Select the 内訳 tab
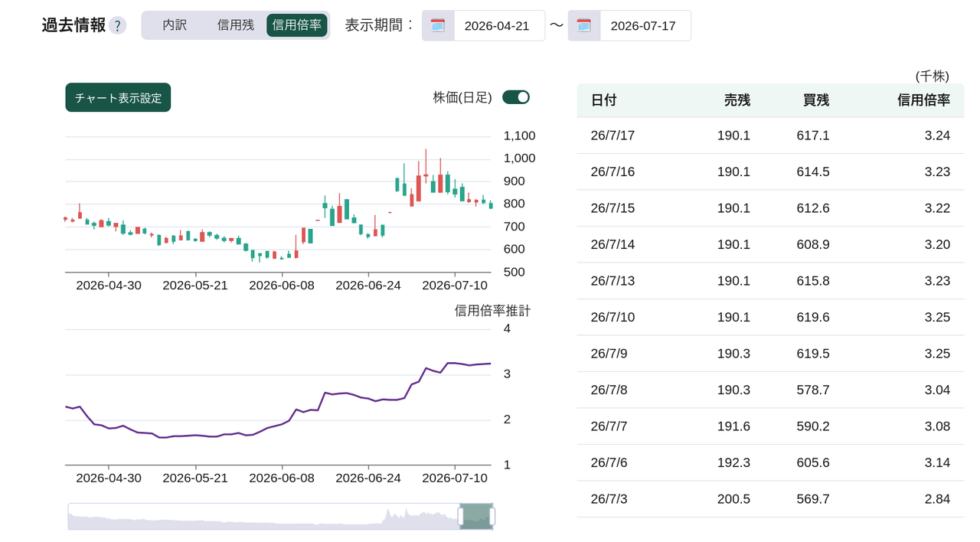This screenshot has width=980, height=542. (x=175, y=25)
